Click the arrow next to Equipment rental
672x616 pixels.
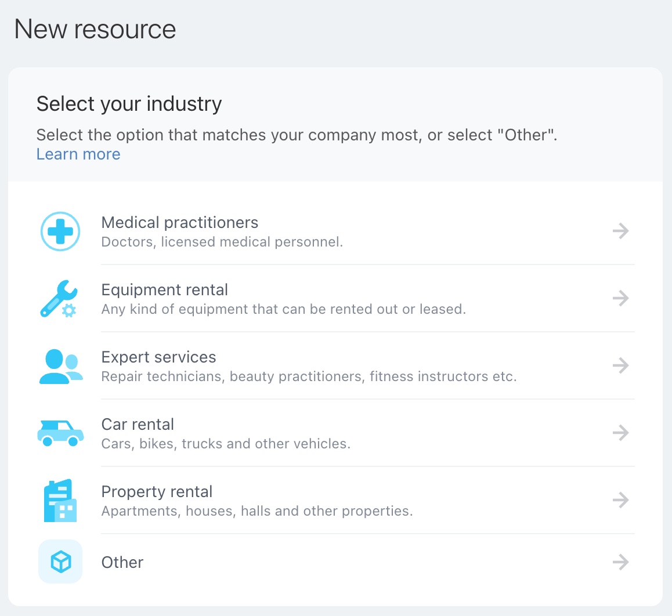(620, 299)
